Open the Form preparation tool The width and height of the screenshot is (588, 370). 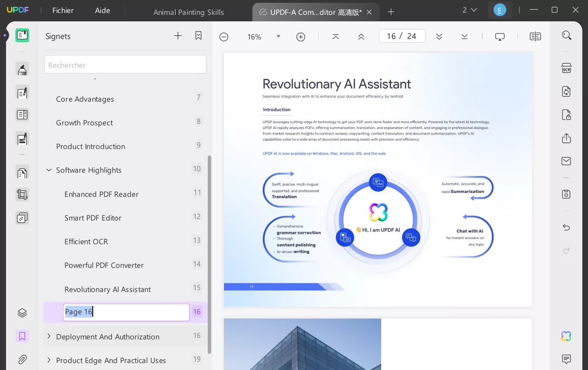(x=22, y=115)
